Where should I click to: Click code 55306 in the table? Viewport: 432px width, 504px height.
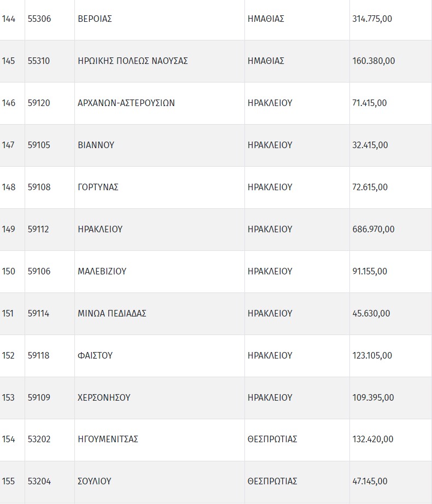(x=39, y=19)
